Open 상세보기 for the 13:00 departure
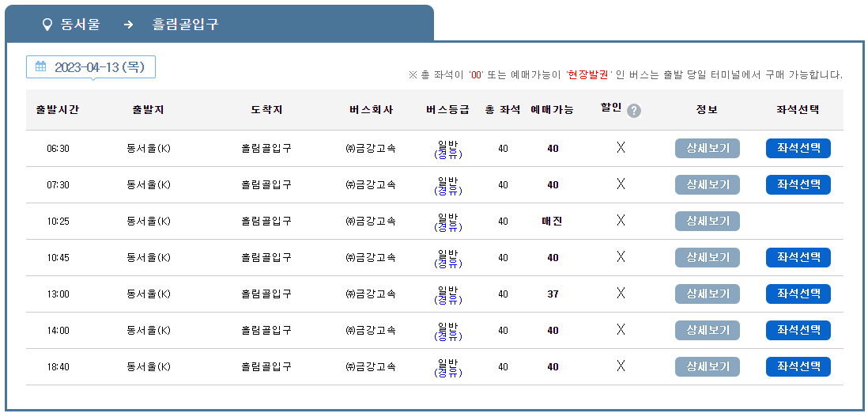 pyautogui.click(x=707, y=294)
